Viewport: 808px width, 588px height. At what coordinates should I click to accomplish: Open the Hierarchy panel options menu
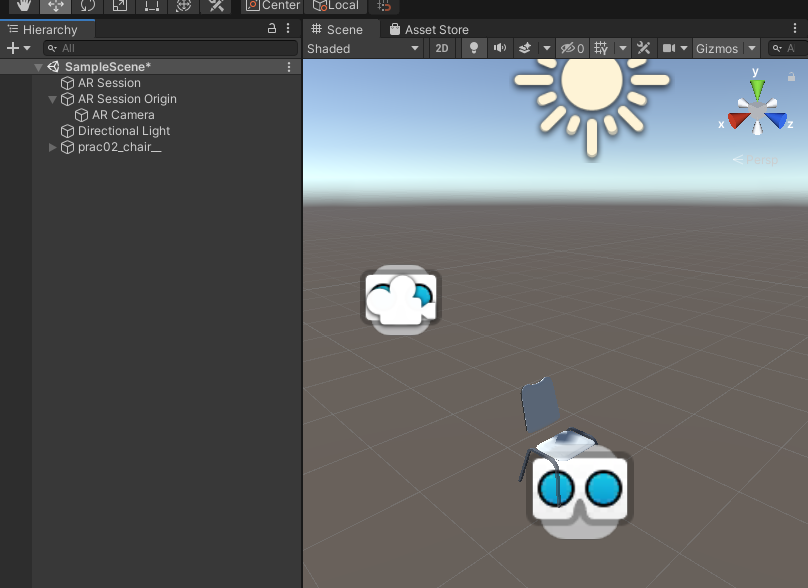click(x=288, y=29)
